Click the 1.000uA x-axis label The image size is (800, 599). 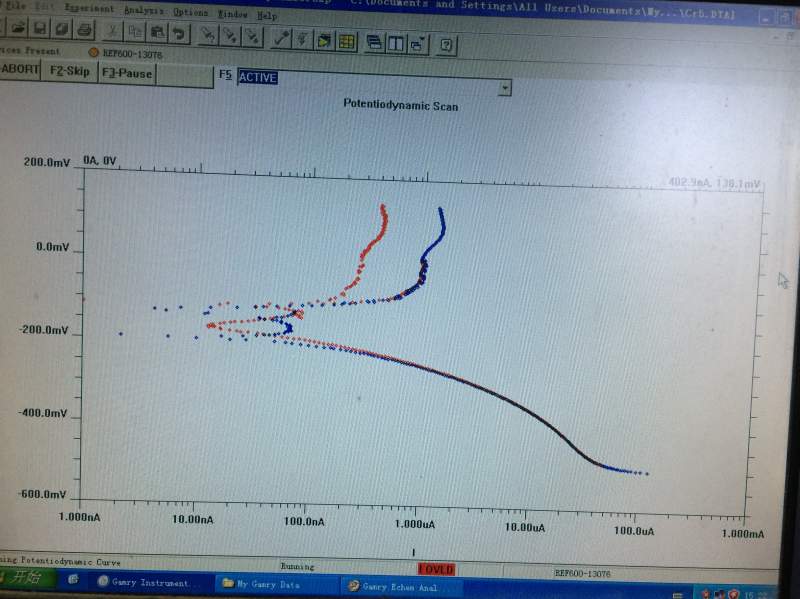[x=415, y=524]
